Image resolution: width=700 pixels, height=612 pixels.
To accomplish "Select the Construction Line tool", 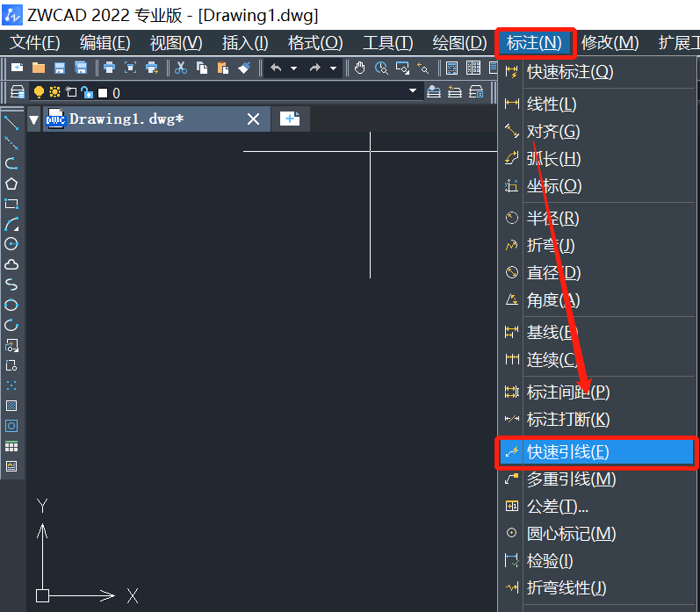I will (x=11, y=143).
